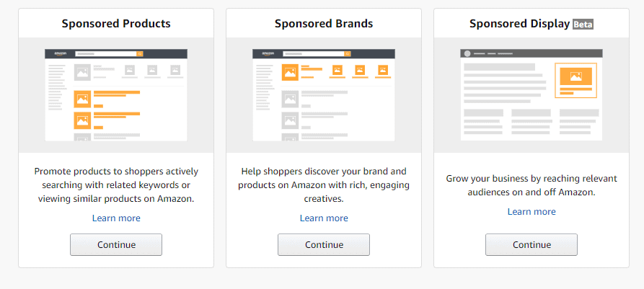Click the Beta badge next to Sponsored Display
The height and width of the screenshot is (289, 644).
pyautogui.click(x=583, y=24)
